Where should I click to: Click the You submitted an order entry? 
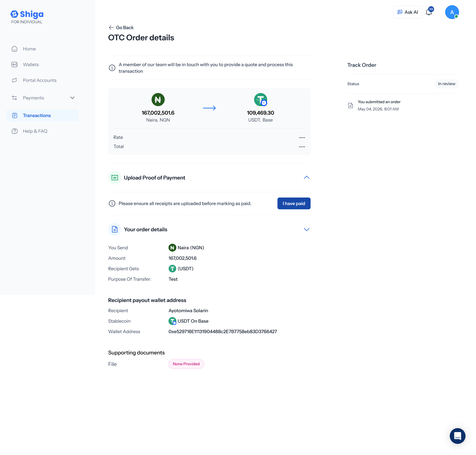click(379, 102)
